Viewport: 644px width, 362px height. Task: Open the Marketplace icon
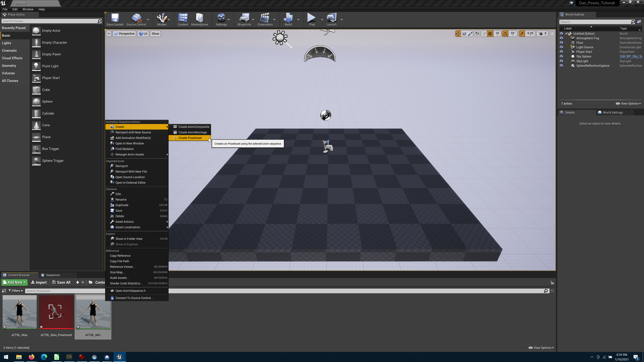click(200, 19)
